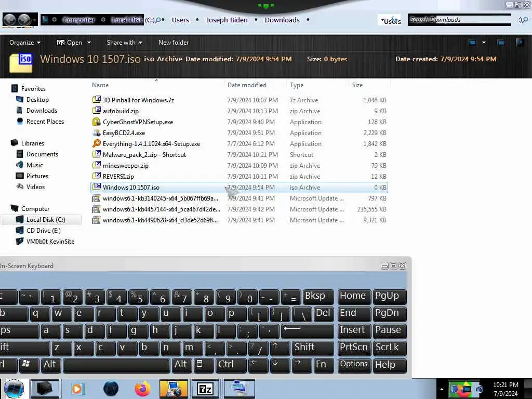Screen dimensions: 532x399
Task: Open Documents library
Action: (x=42, y=154)
